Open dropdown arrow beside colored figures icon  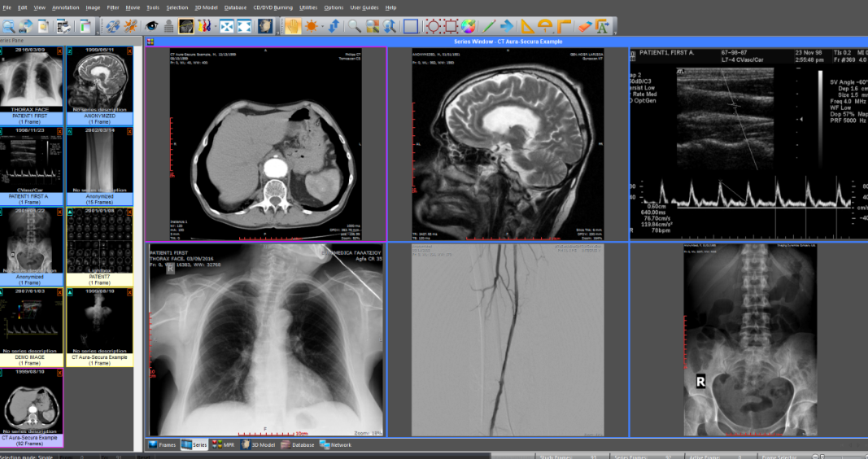tap(214, 26)
